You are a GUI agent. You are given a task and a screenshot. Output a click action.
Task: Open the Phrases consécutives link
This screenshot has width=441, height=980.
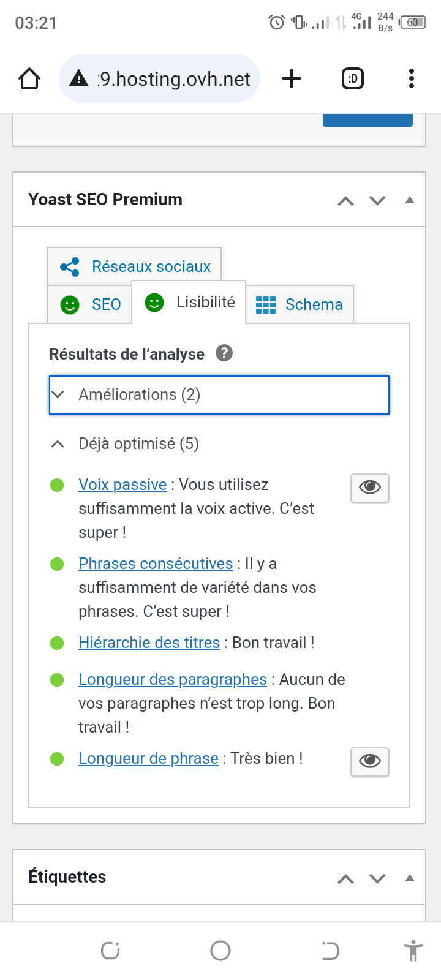coord(156,563)
